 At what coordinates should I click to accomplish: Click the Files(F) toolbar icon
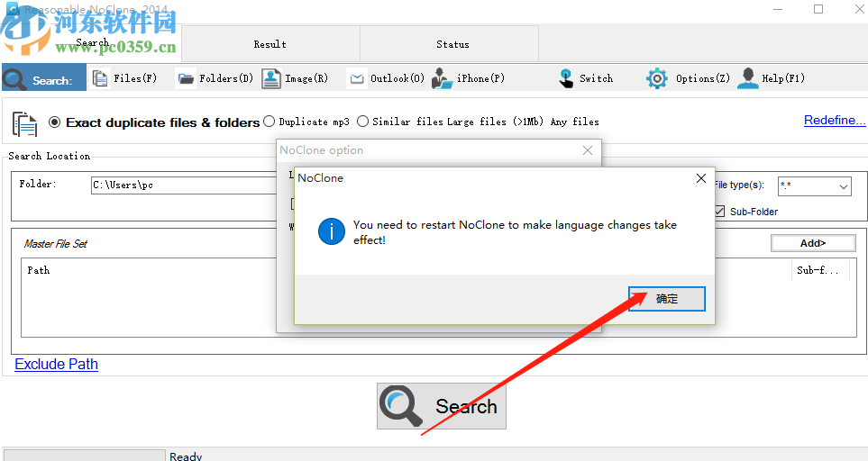coord(100,78)
